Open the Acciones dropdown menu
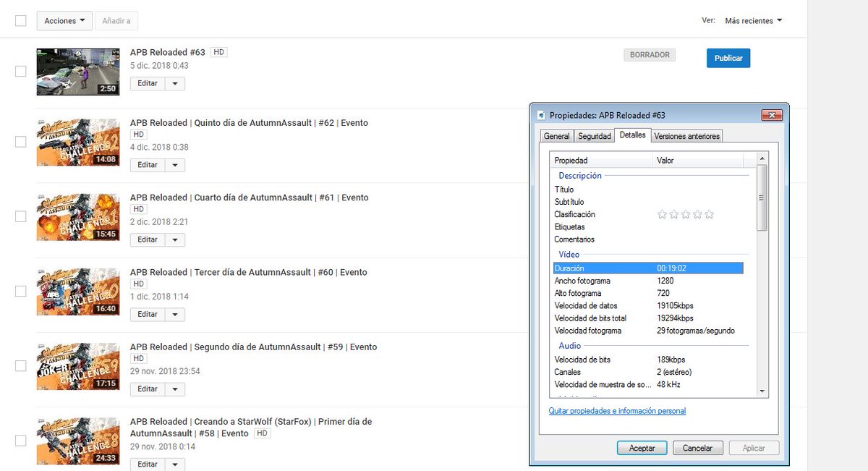The height and width of the screenshot is (471, 868). pos(64,21)
